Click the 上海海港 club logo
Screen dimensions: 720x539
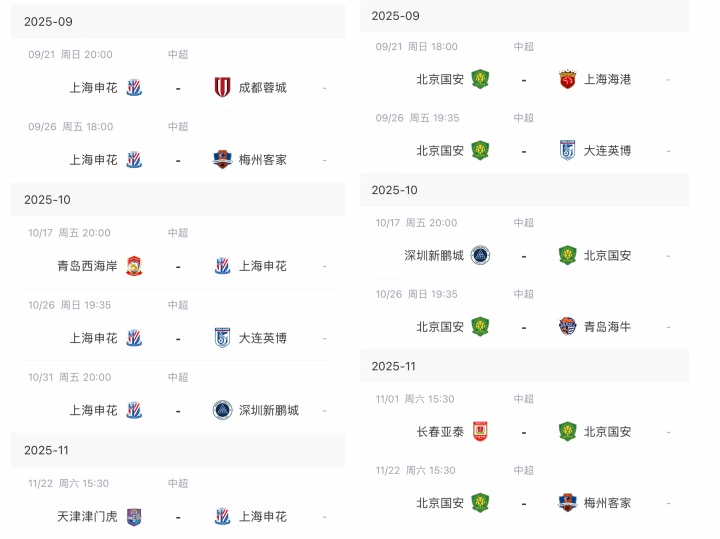coord(568,79)
